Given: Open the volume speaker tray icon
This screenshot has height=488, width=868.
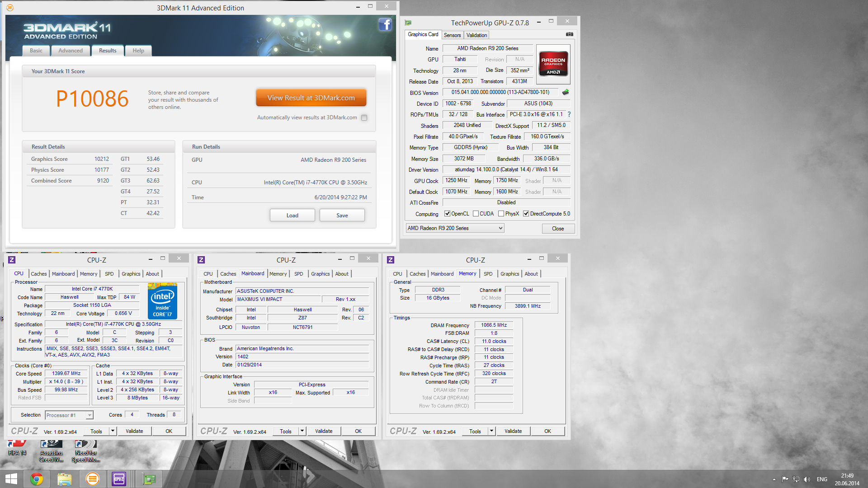Looking at the screenshot, I should tap(807, 479).
